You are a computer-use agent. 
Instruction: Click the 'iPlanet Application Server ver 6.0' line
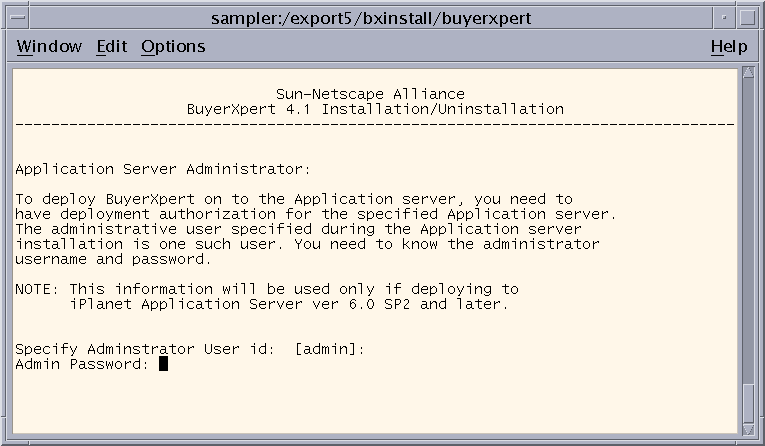(289, 304)
